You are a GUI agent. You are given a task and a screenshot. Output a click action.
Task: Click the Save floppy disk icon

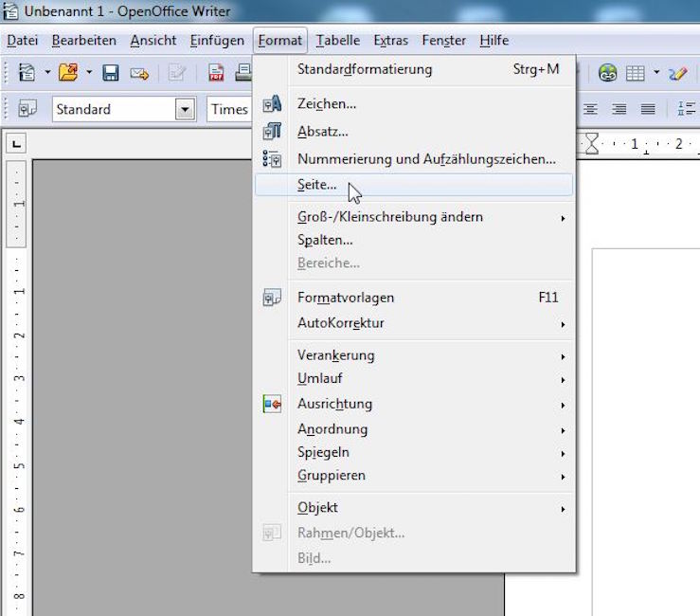point(110,72)
